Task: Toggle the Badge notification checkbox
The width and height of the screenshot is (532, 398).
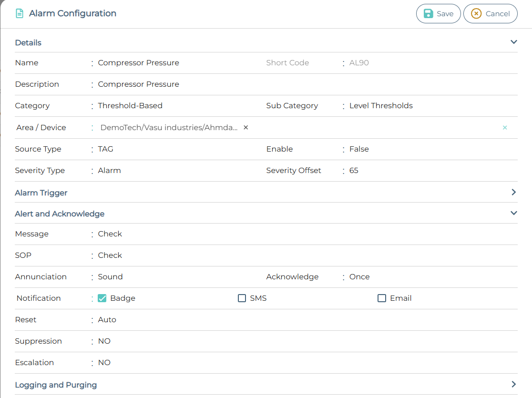Action: (x=102, y=298)
